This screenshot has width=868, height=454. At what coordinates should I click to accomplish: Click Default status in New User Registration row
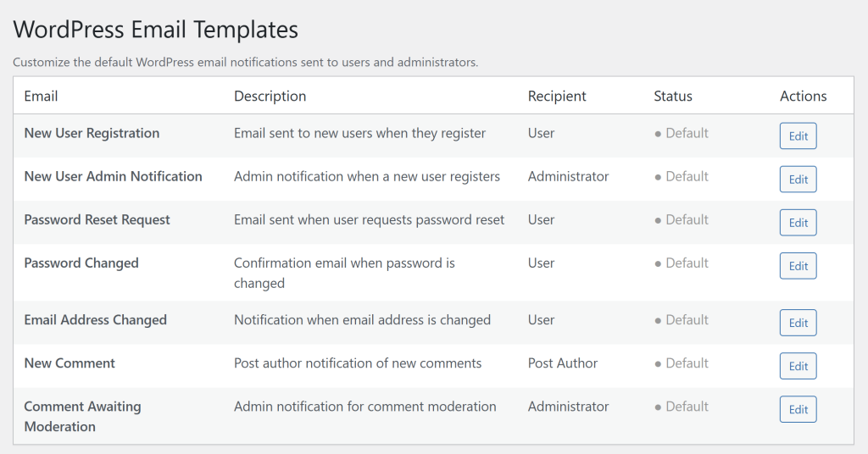click(x=682, y=133)
